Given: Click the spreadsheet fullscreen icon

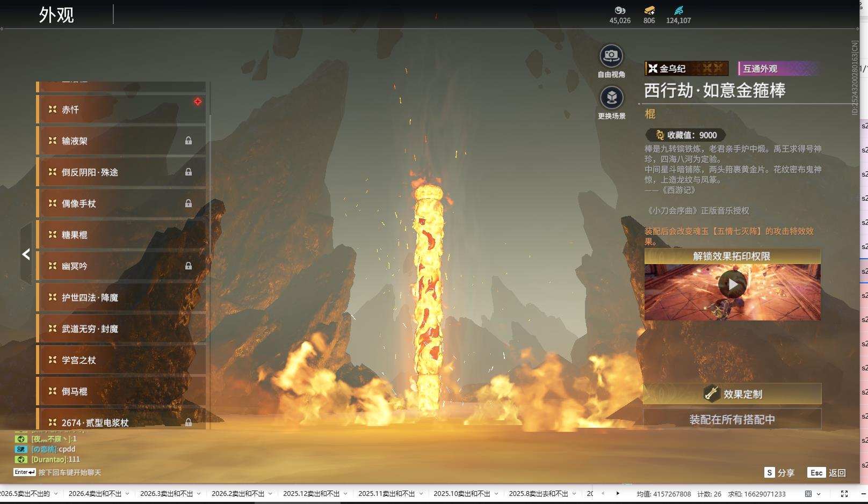Looking at the screenshot, I should (x=844, y=494).
